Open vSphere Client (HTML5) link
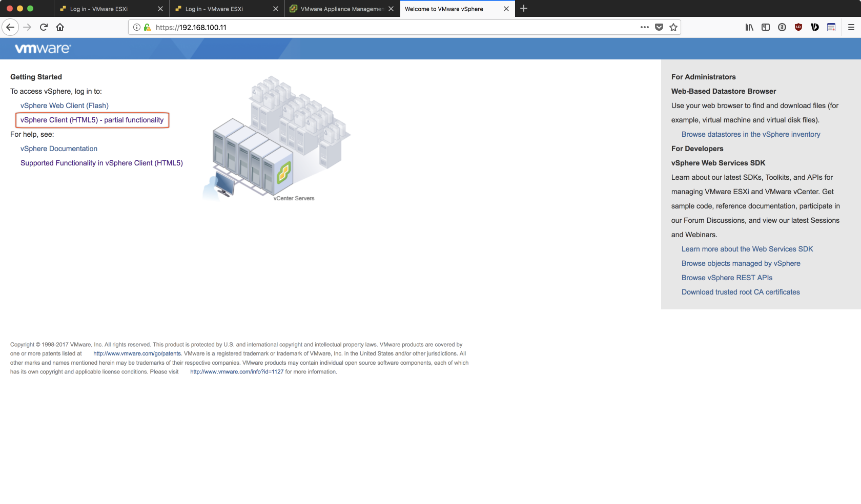 tap(92, 120)
